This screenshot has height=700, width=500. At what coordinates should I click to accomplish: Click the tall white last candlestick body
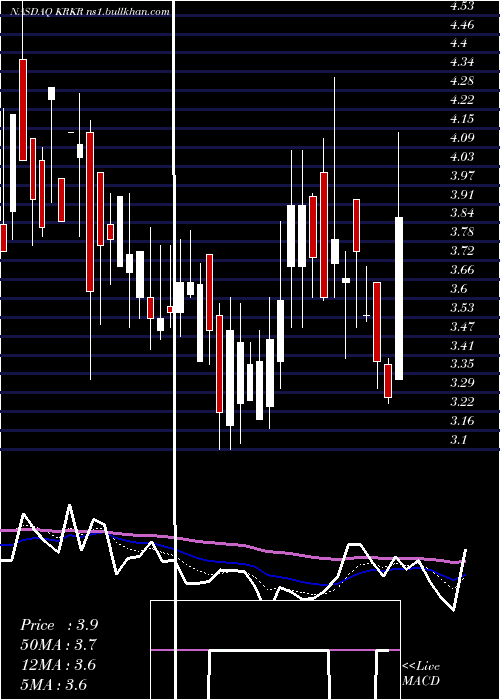coord(399,298)
